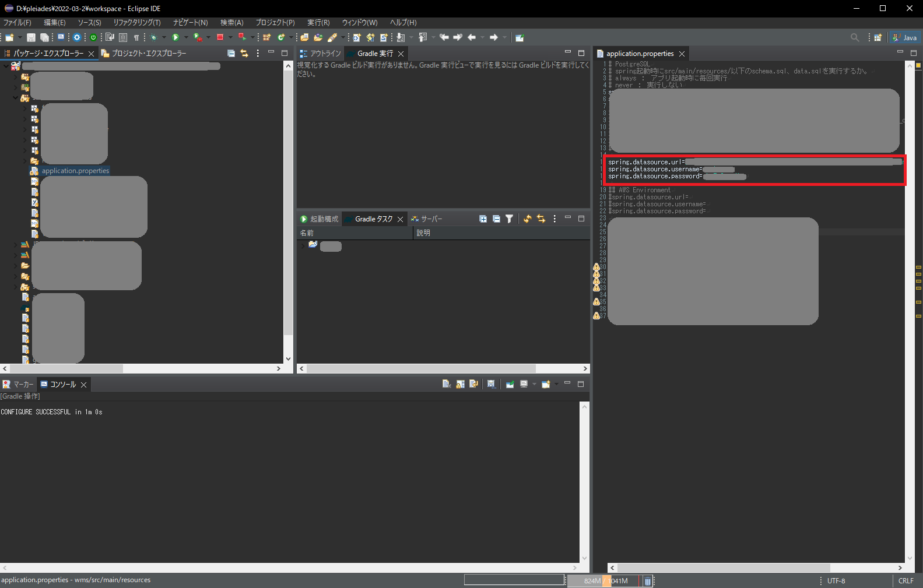Image resolution: width=923 pixels, height=588 pixels.
Task: Toggle Pin Console icon
Action: (510, 383)
